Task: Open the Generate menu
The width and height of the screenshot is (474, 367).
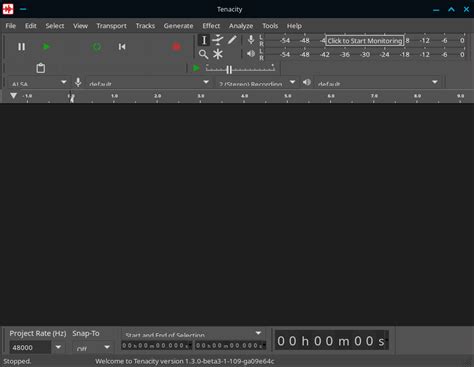Action: coord(178,26)
